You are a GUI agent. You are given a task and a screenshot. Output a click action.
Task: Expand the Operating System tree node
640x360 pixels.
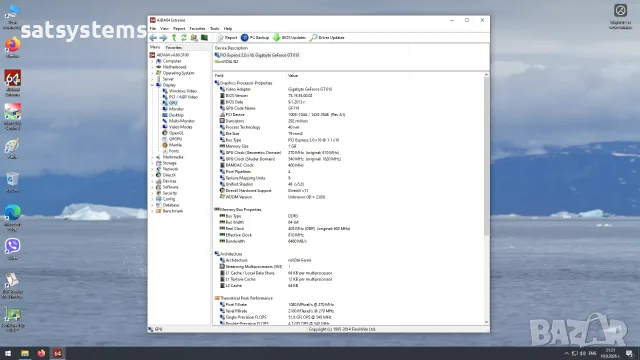coord(153,73)
